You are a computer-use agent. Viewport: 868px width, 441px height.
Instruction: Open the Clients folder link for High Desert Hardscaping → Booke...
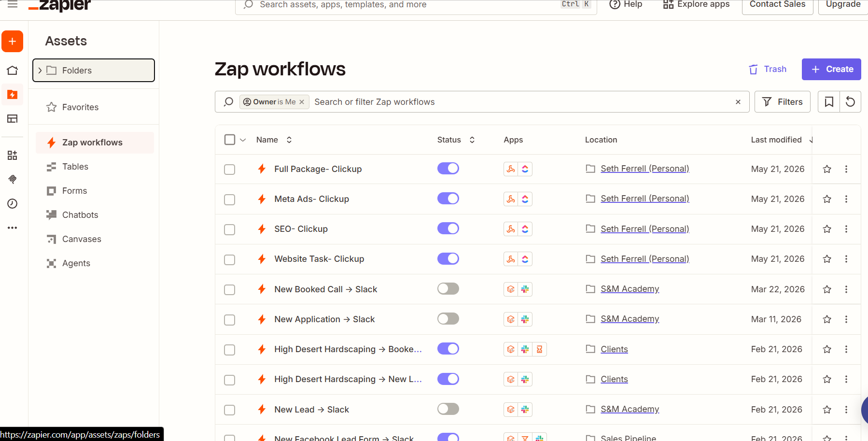(614, 349)
